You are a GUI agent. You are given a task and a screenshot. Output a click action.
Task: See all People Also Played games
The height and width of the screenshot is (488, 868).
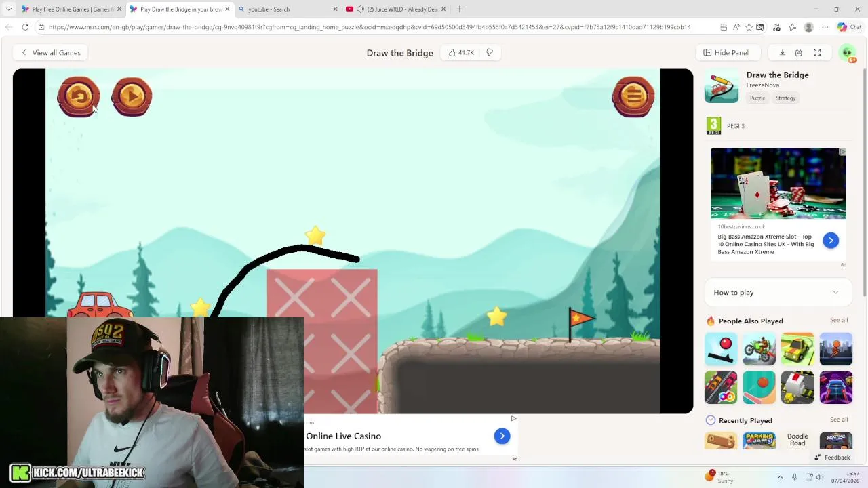pyautogui.click(x=839, y=320)
